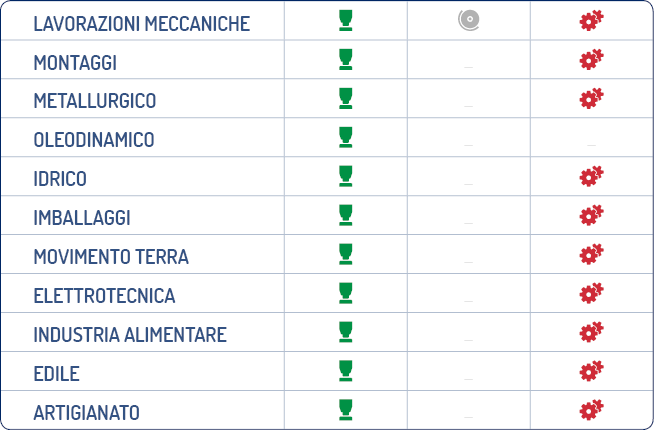
Task: Select the OLEODINAMICO sector label
Action: tap(94, 140)
